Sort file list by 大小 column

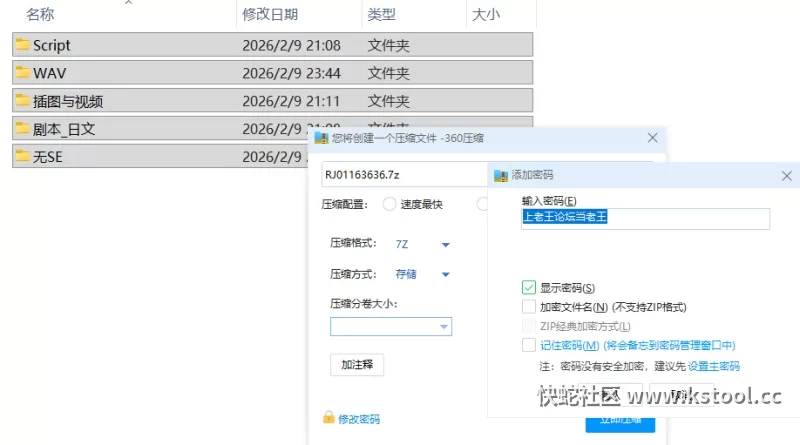(486, 14)
